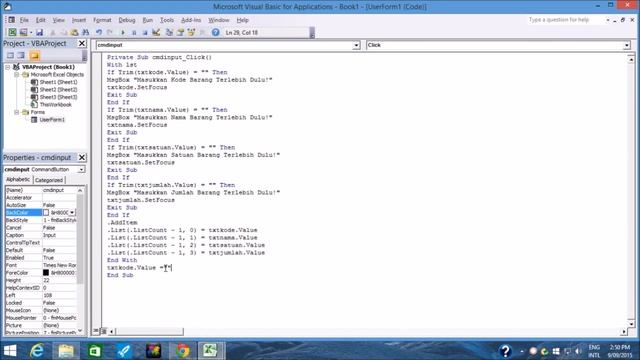640x360 pixels.
Task: Open Google Chrome from the taskbar
Action: 182,351
